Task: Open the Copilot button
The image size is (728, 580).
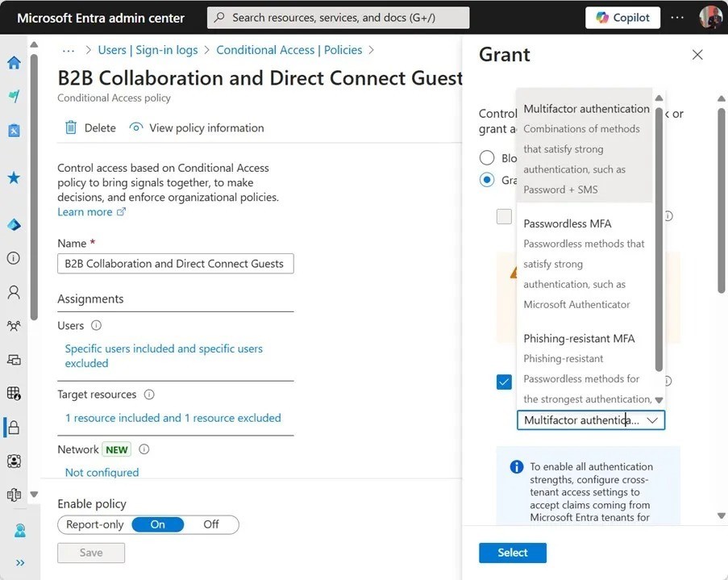Action: point(623,18)
